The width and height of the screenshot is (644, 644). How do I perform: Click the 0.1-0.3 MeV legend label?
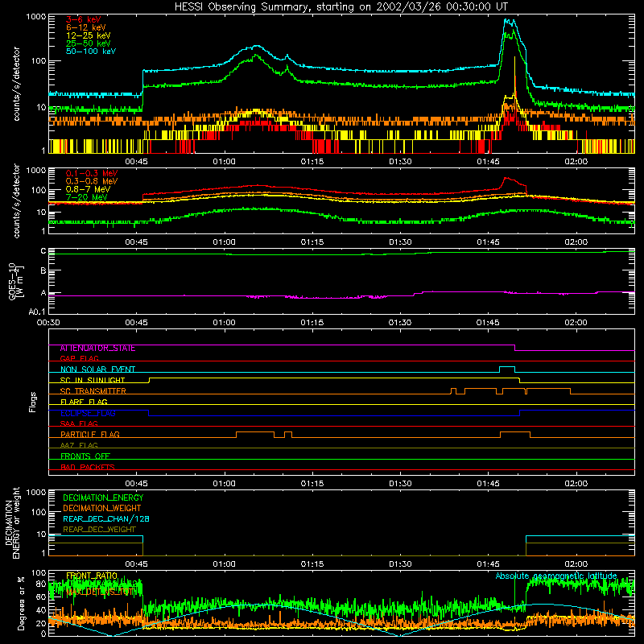pos(92,173)
